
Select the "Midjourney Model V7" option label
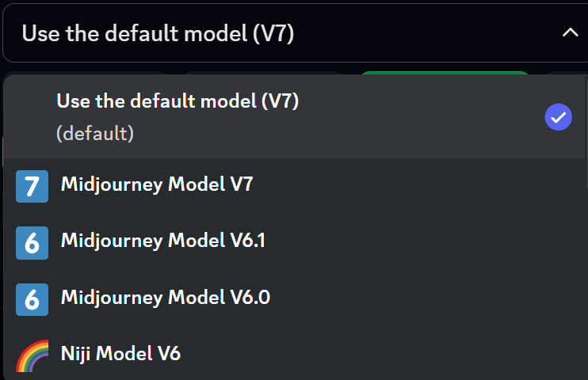pyautogui.click(x=157, y=185)
